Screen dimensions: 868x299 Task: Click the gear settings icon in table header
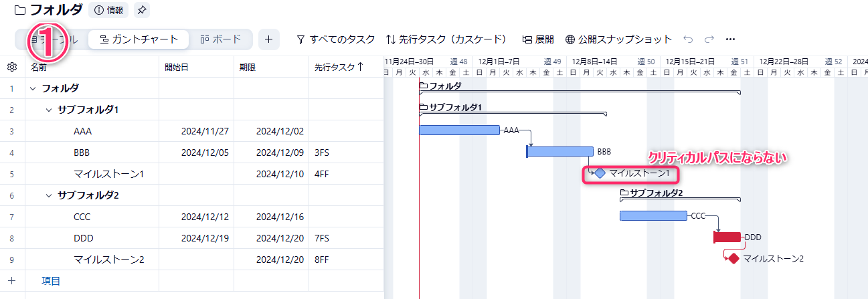(11, 67)
